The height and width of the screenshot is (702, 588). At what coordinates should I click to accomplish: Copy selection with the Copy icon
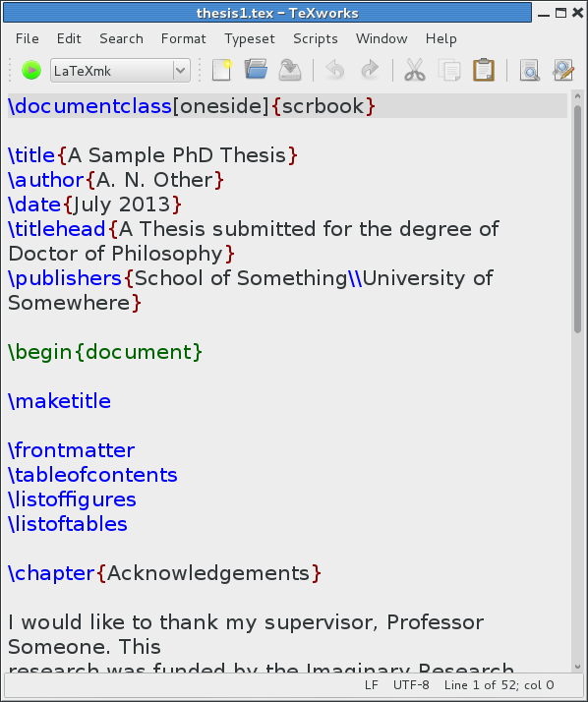tap(449, 70)
